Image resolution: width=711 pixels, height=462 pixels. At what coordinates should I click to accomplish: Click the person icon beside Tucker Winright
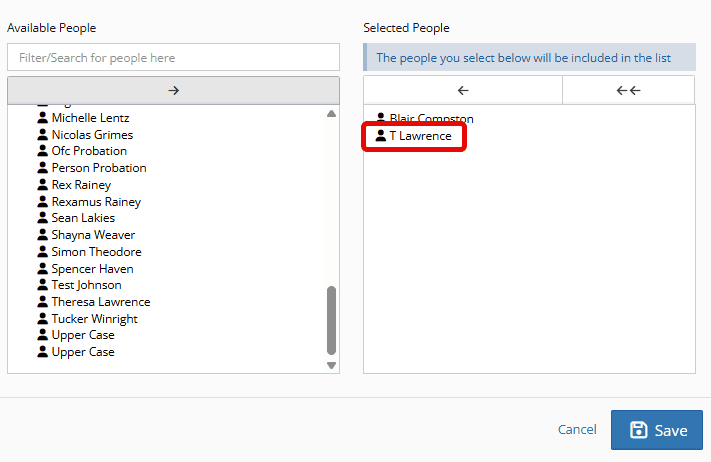pos(42,319)
